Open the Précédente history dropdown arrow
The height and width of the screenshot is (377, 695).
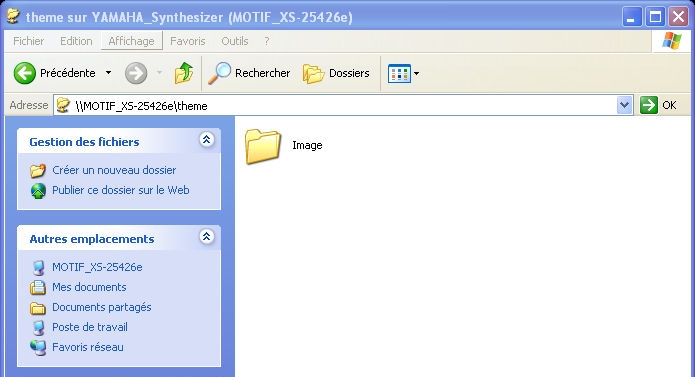click(108, 73)
